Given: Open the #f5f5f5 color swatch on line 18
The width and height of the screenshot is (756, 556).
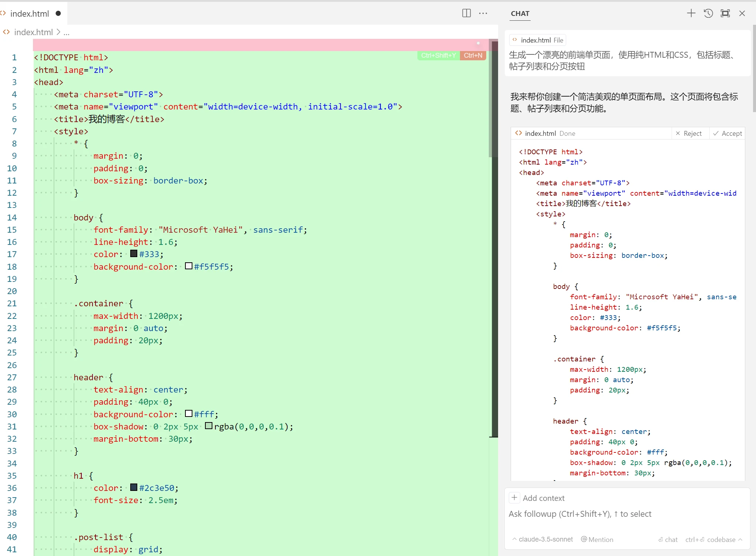Looking at the screenshot, I should click(x=188, y=266).
